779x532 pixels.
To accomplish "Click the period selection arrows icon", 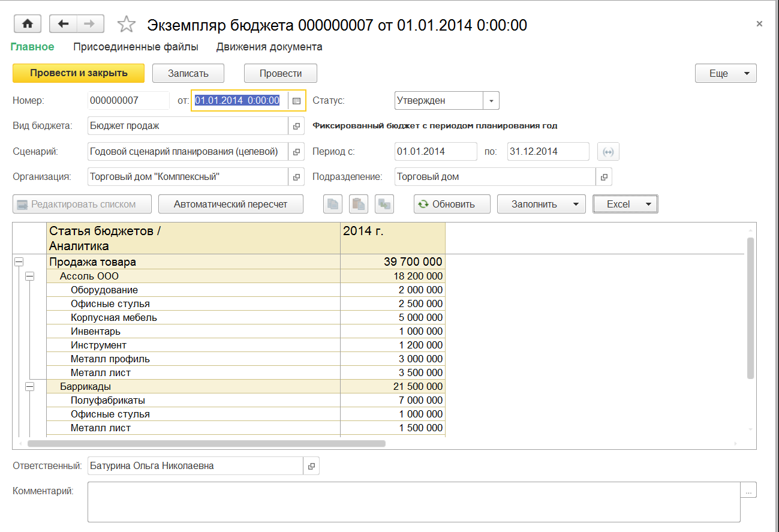I will (x=608, y=152).
